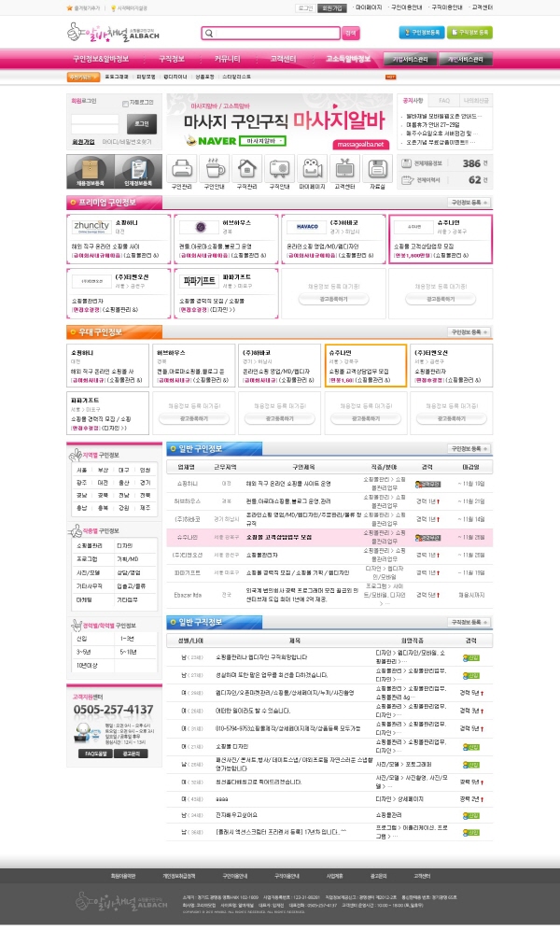Open 마이페이지 camera icon
The height and width of the screenshot is (930, 560).
click(311, 169)
